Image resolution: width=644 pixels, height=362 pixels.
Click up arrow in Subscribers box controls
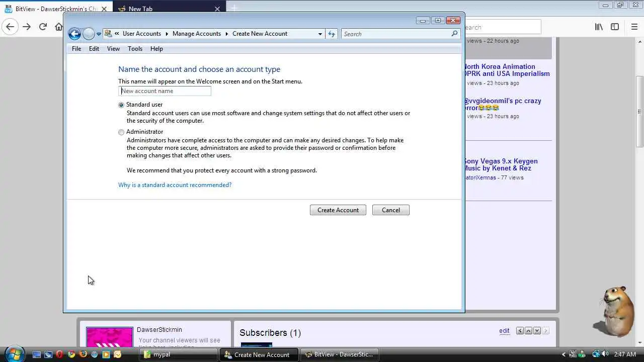coord(529,331)
